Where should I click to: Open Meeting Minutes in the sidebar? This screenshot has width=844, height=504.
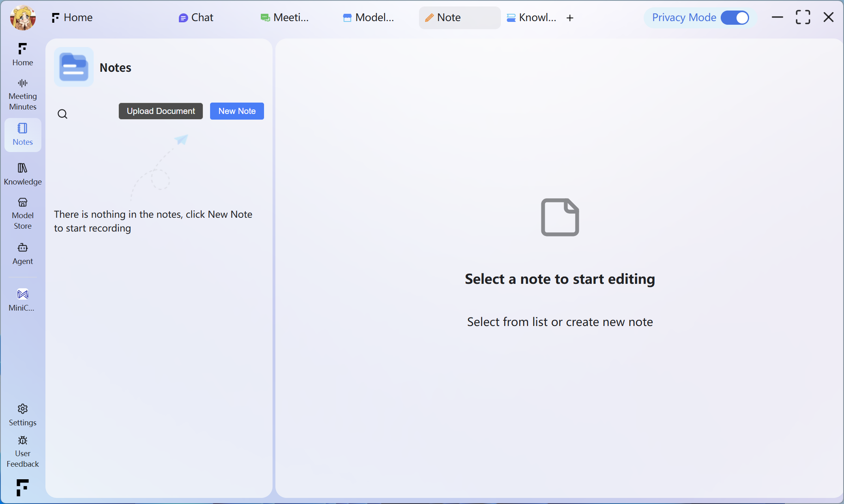[x=23, y=94]
